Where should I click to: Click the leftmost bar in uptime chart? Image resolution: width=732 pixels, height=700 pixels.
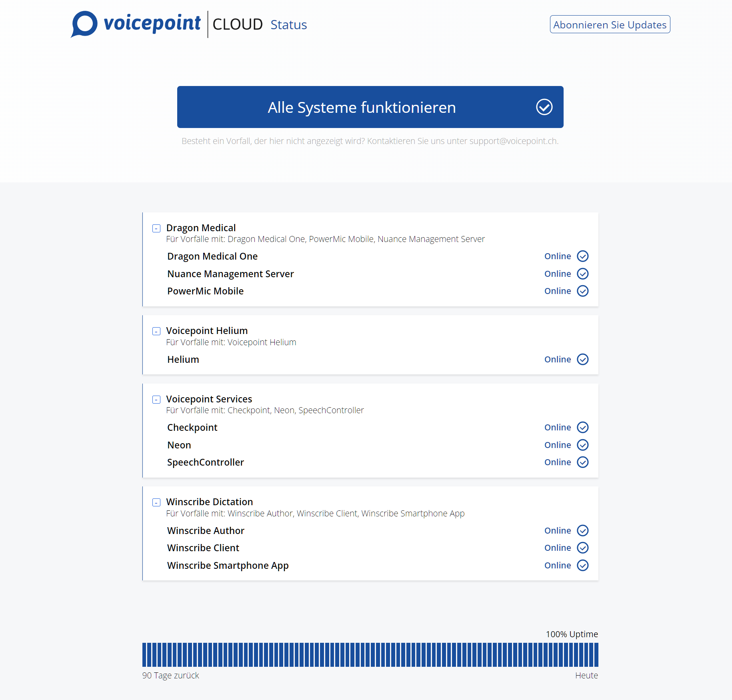coord(144,655)
